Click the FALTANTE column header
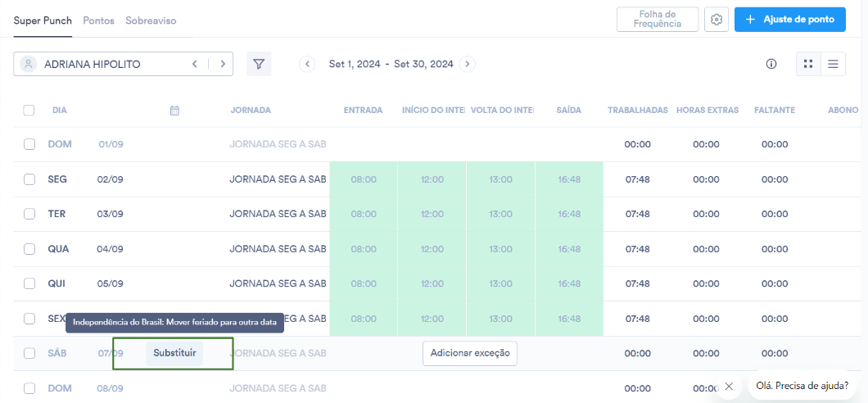 (775, 110)
